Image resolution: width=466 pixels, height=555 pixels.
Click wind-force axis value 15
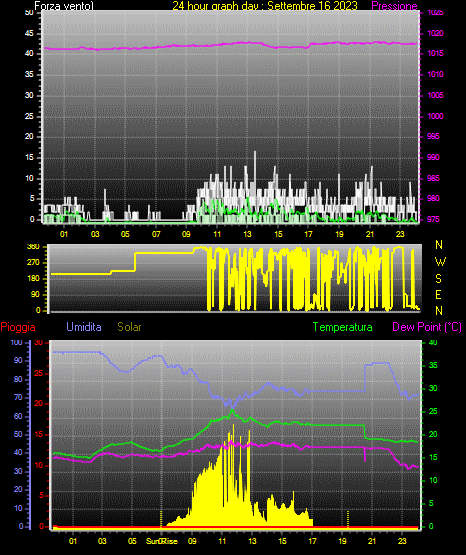point(29,157)
